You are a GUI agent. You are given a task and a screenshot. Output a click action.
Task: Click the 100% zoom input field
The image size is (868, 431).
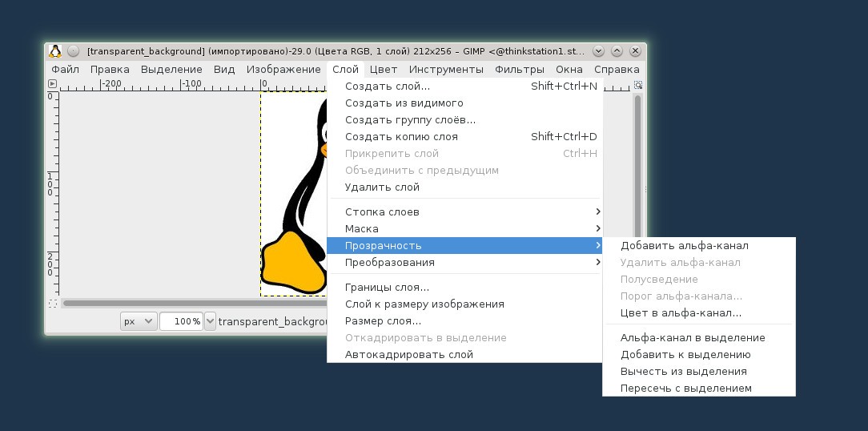coord(181,321)
